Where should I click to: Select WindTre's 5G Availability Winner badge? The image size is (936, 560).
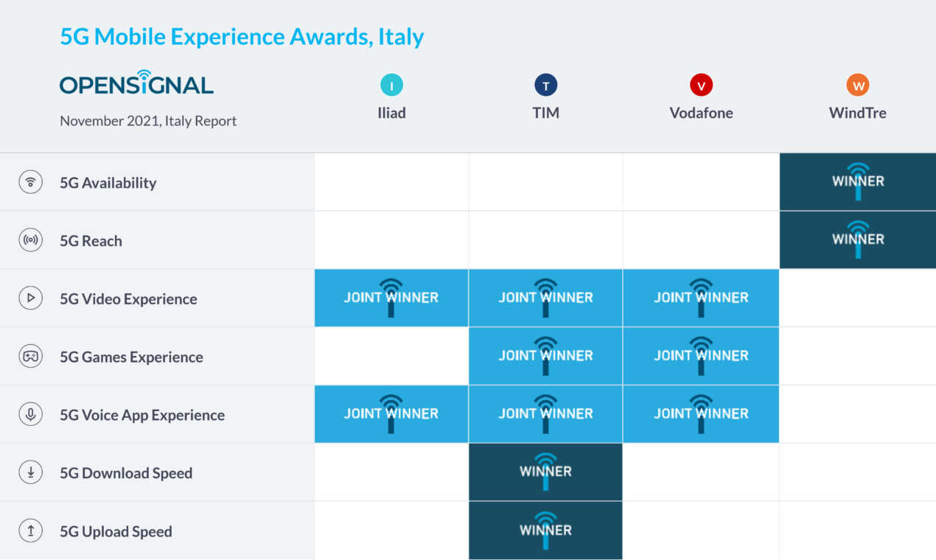[858, 181]
